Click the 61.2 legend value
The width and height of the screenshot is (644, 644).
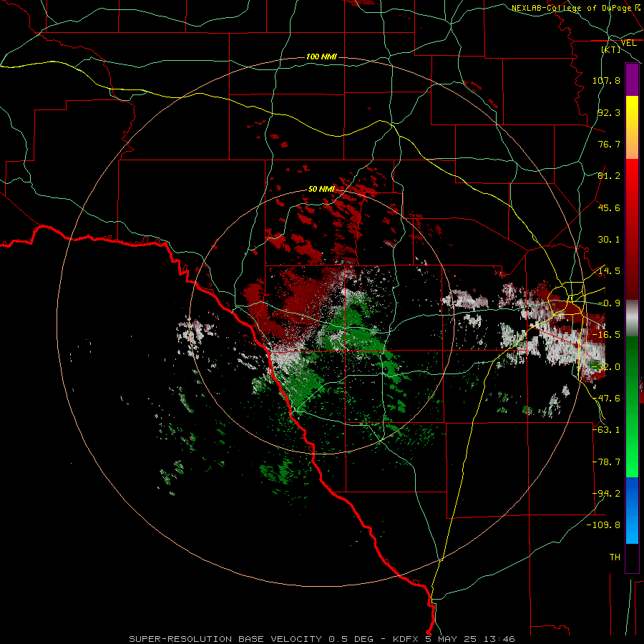coord(609,176)
